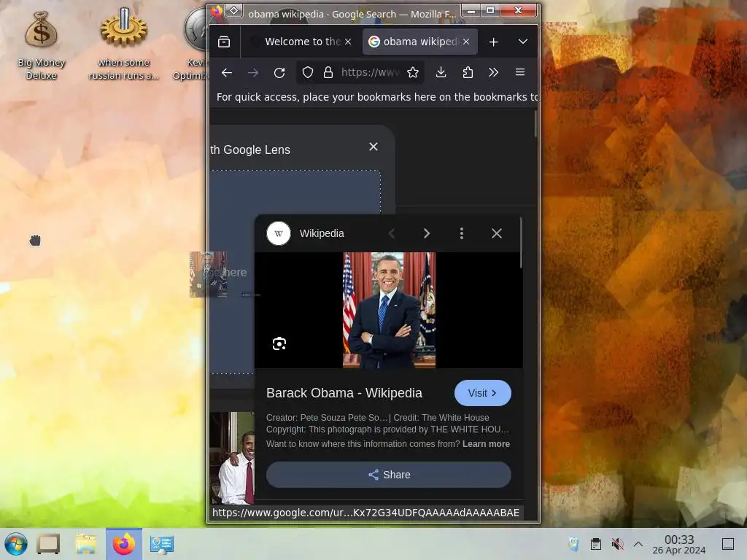Click the Wikipedia source name
This screenshot has width=747, height=560.
coord(322,233)
